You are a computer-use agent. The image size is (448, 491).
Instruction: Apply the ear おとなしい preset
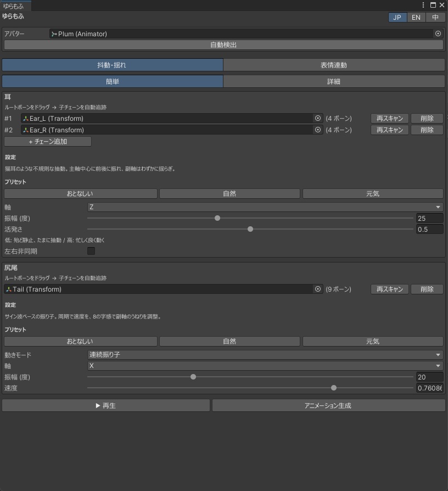coord(81,193)
